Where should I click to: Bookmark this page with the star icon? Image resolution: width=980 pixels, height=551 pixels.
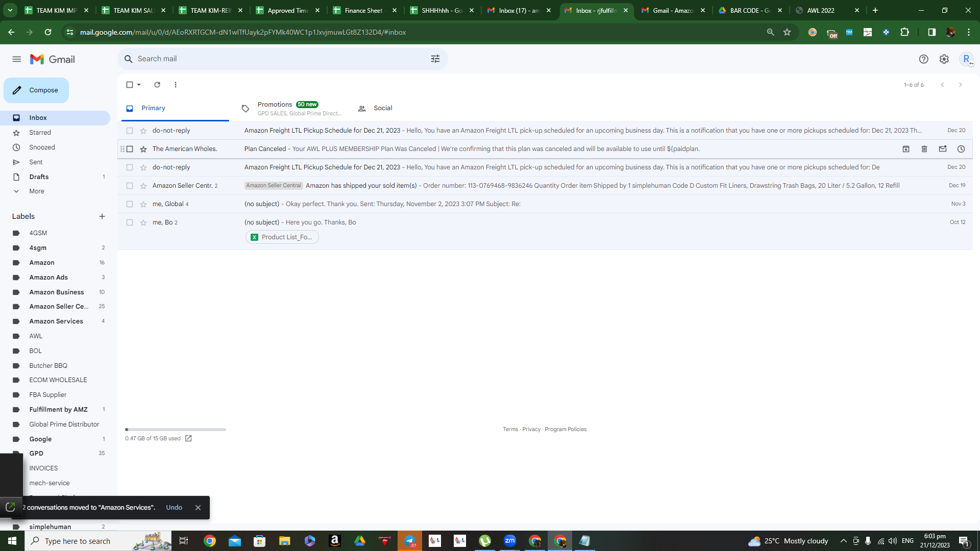click(x=787, y=32)
